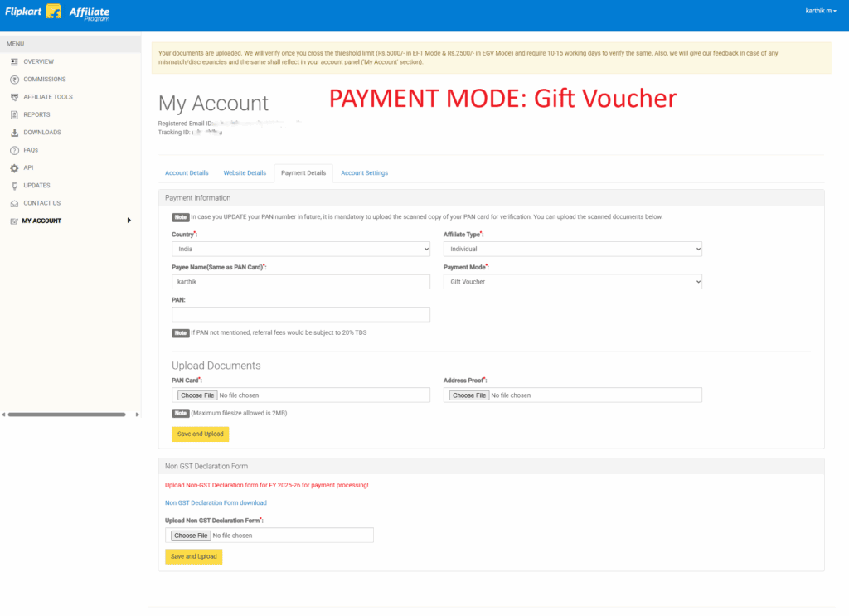
Task: Expand My Account submenu arrow
Action: point(129,221)
